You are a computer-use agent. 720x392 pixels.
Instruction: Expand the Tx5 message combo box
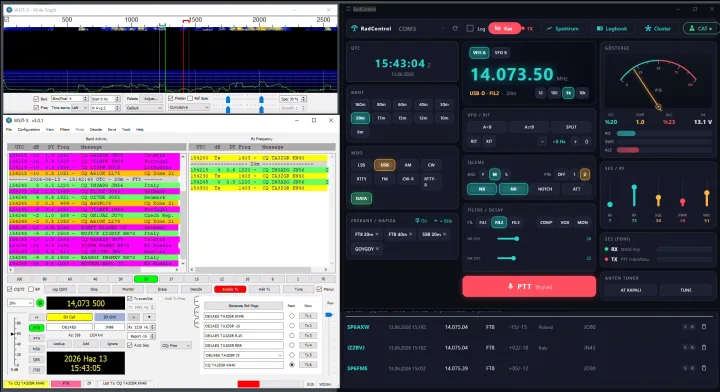click(x=280, y=355)
